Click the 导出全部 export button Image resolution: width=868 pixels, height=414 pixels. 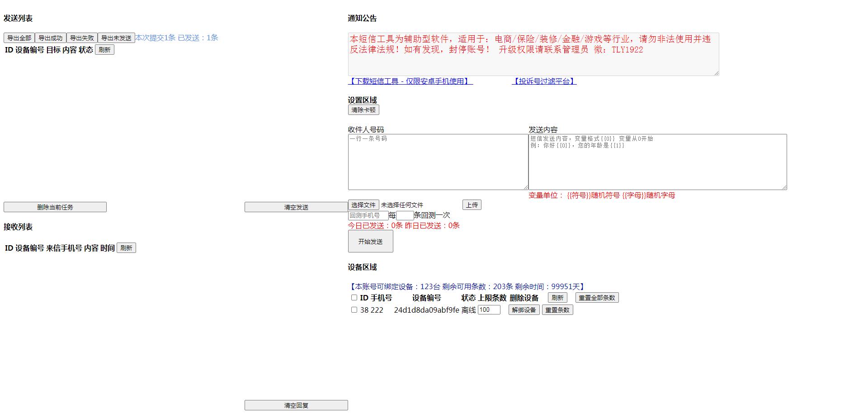tap(19, 38)
